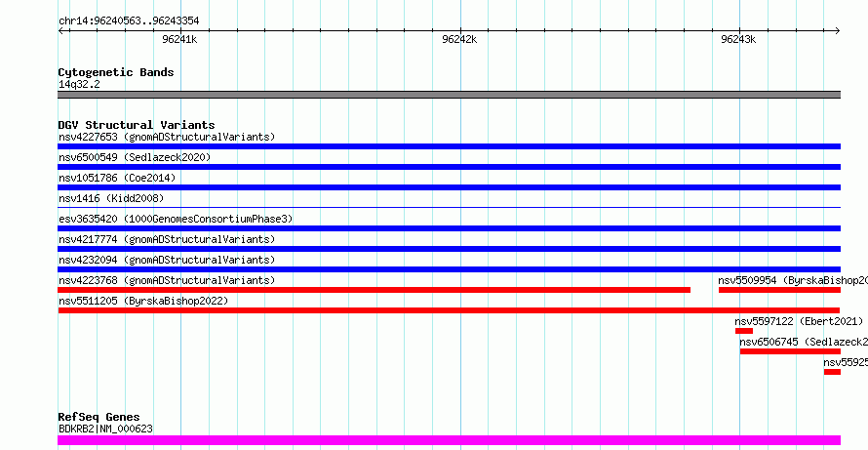Click the ruler's left arrowhead
The height and width of the screenshot is (450, 868).
[x=61, y=31]
